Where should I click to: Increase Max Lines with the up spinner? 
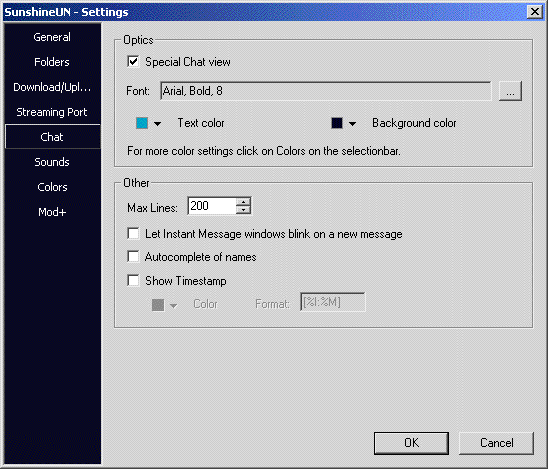[243, 201]
